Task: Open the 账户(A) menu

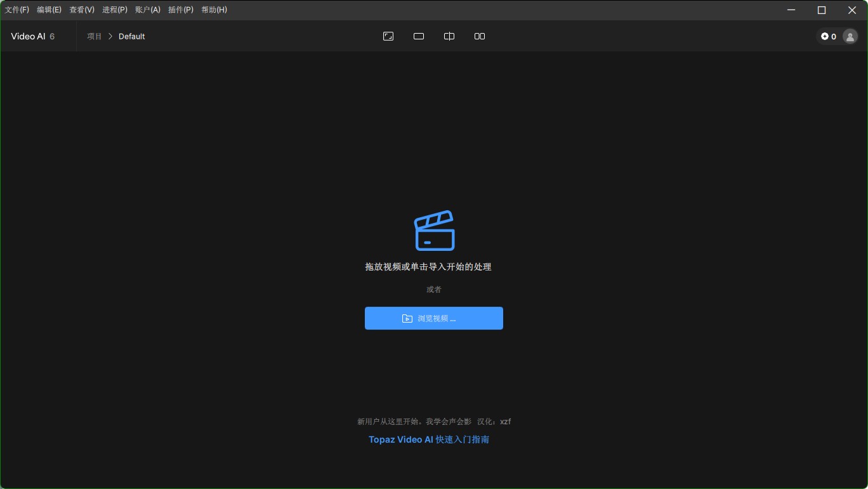Action: point(148,10)
